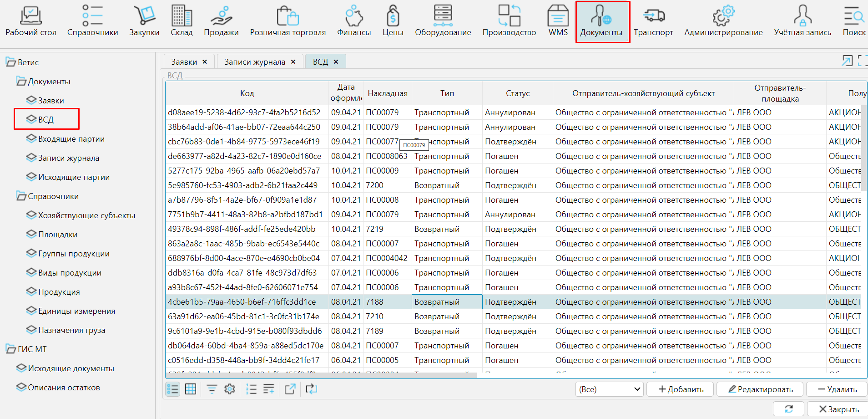
Task: Pop out the panel into separate window
Action: (x=847, y=61)
